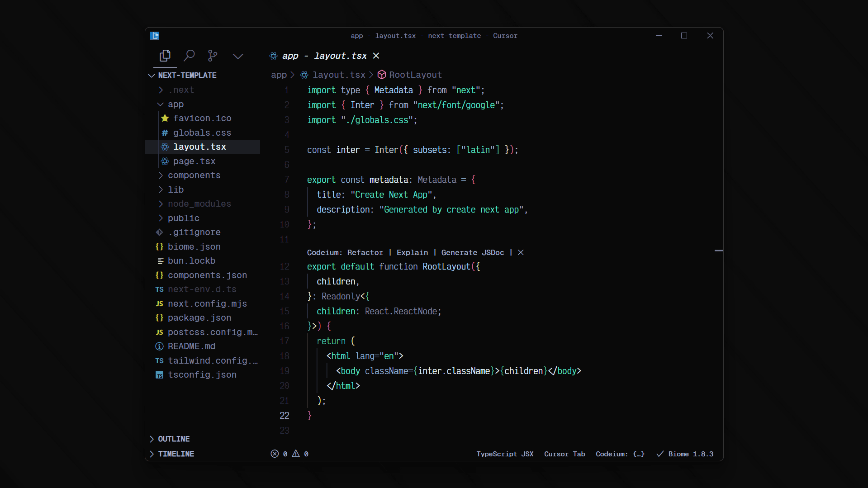Click Codeium Explain code lens
Screen dimensions: 868x488
click(x=412, y=253)
